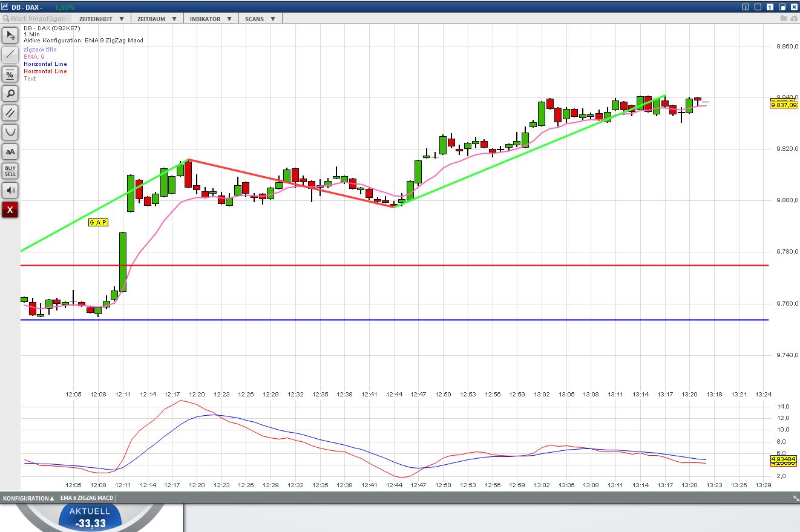This screenshot has width=800, height=532.
Task: Select the red horizontal line on chart
Action: point(395,265)
